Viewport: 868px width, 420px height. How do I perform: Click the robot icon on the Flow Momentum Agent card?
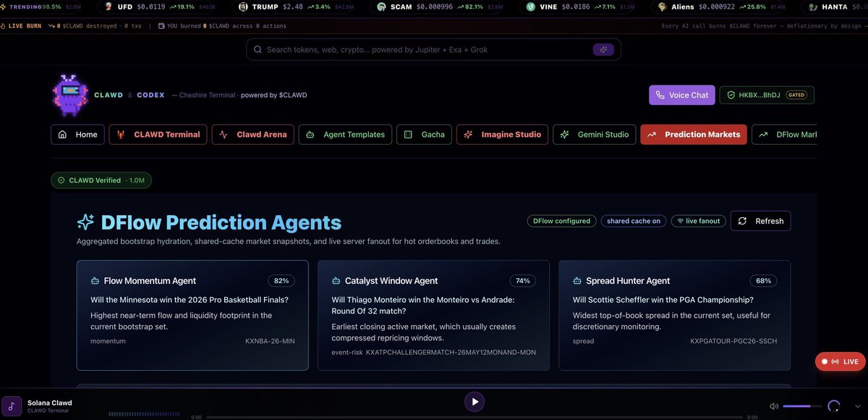pos(95,281)
